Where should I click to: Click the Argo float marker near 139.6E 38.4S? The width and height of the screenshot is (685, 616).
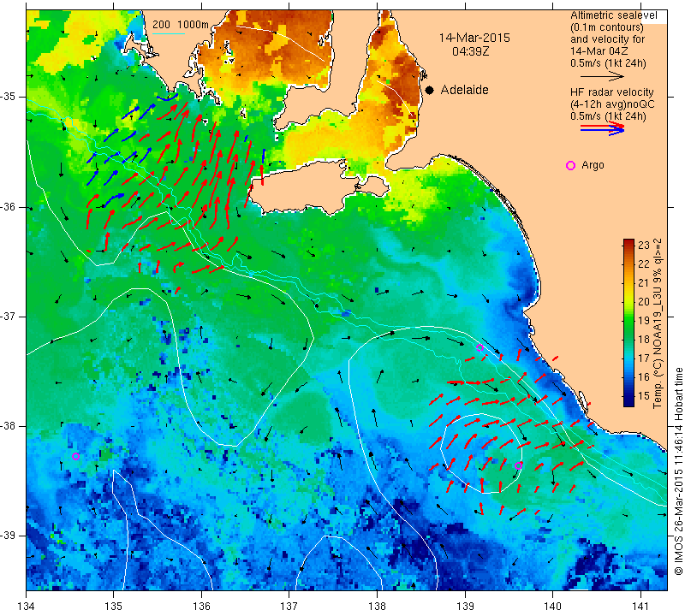coord(518,465)
